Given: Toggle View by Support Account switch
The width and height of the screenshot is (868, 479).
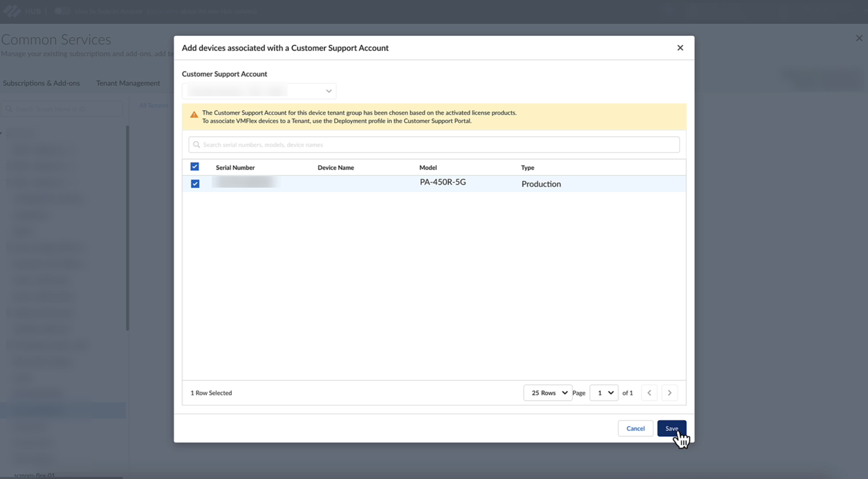Looking at the screenshot, I should (61, 11).
